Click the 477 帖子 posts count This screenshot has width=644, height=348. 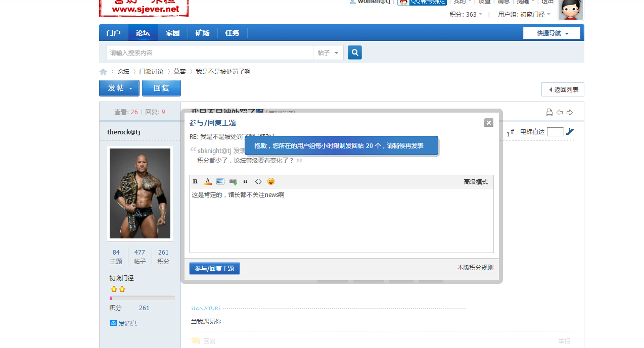(x=140, y=257)
